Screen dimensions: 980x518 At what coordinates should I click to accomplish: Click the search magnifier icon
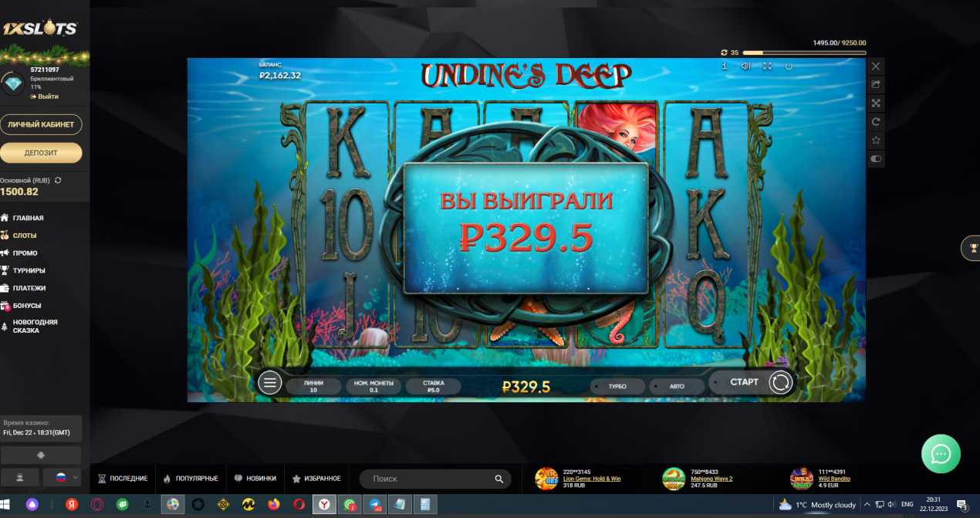[499, 479]
